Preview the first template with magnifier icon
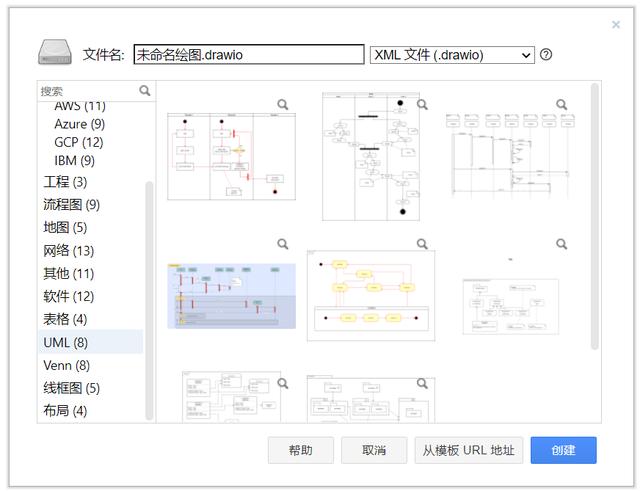This screenshot has height=491, width=640. tap(283, 104)
